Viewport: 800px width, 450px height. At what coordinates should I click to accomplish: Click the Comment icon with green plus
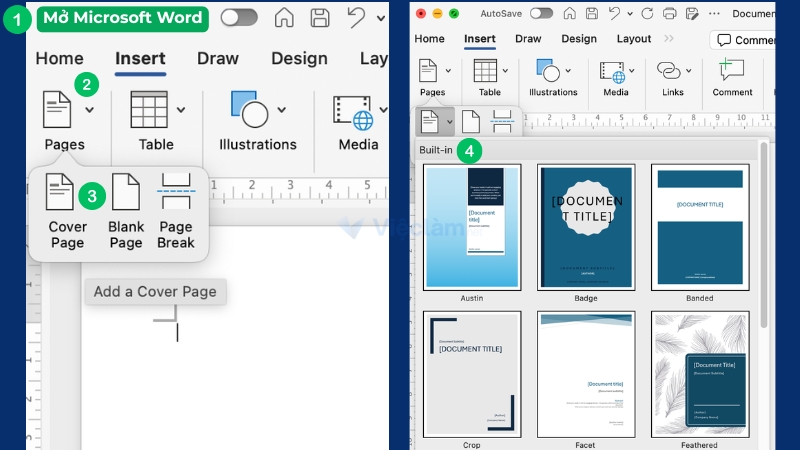coord(732,70)
